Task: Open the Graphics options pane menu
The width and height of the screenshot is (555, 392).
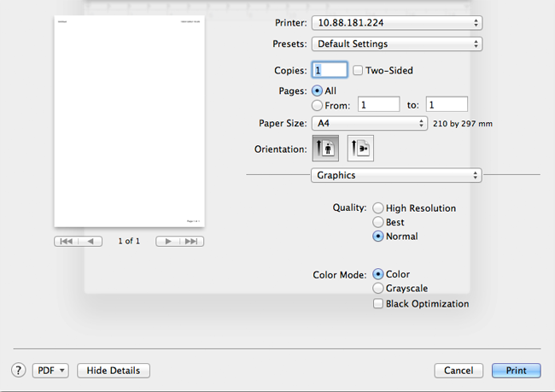Action: point(396,175)
